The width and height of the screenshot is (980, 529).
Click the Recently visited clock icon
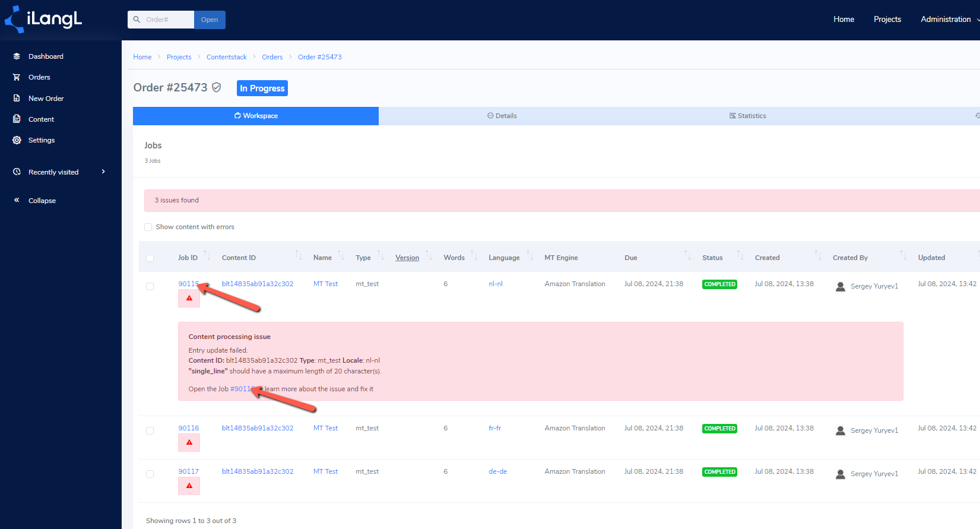(x=17, y=172)
